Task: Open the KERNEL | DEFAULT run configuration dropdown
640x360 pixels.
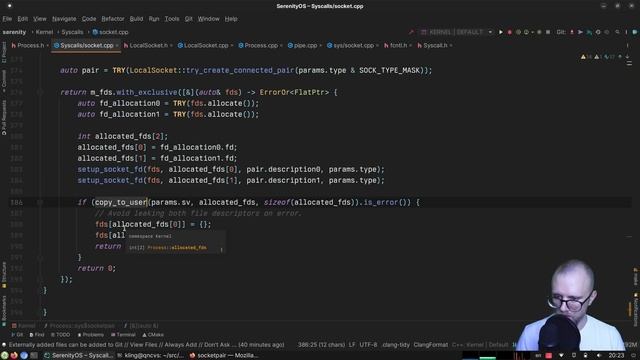Action: (x=456, y=32)
